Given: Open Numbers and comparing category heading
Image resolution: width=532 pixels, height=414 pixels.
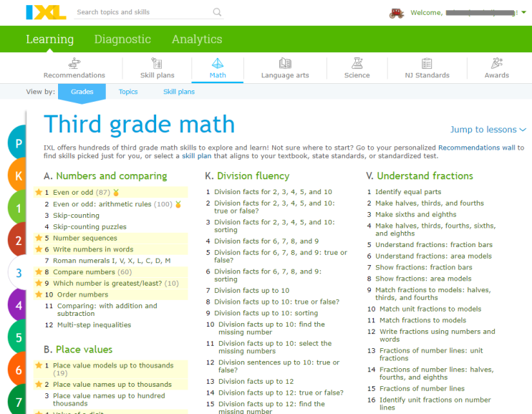Looking at the screenshot, I should (x=111, y=175).
